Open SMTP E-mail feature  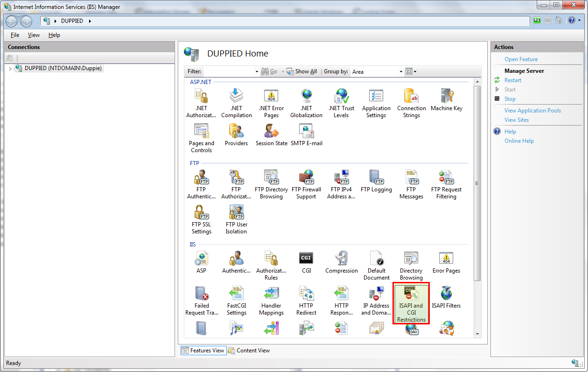click(x=306, y=135)
